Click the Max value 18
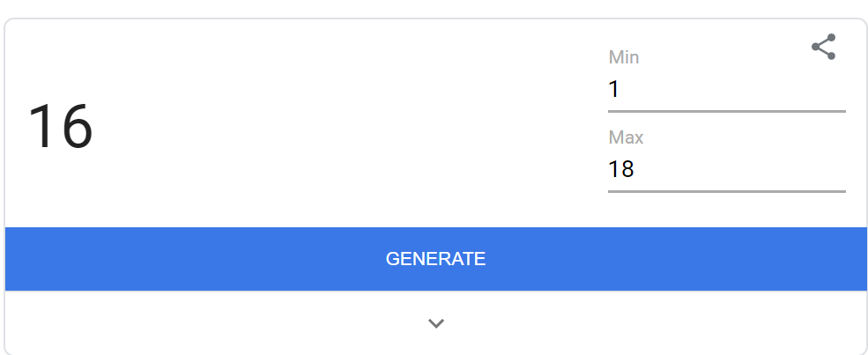Image resolution: width=868 pixels, height=355 pixels. [x=621, y=169]
